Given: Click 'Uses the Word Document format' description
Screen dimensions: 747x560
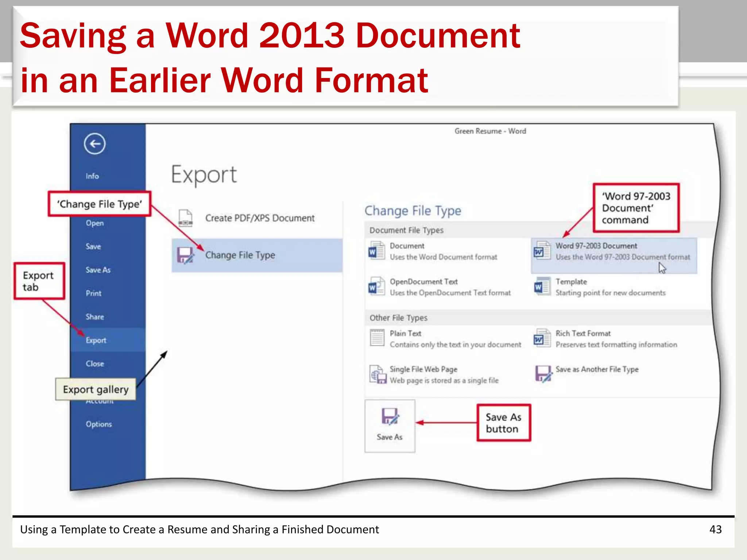Looking at the screenshot, I should pyautogui.click(x=444, y=257).
